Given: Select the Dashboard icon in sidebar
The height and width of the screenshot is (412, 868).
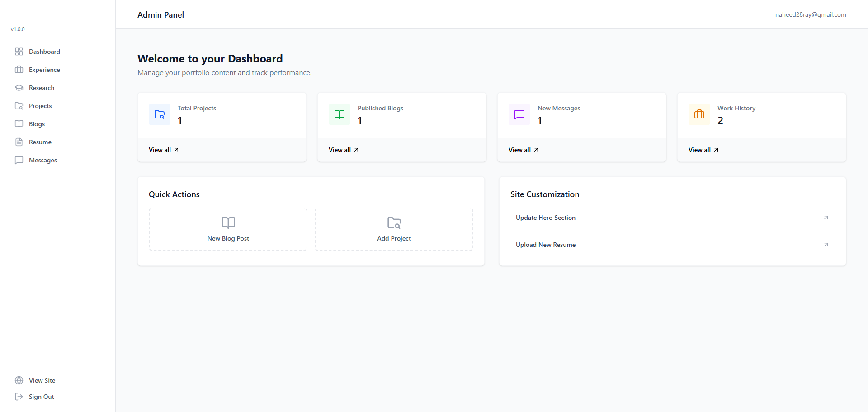Looking at the screenshot, I should pyautogui.click(x=19, y=52).
